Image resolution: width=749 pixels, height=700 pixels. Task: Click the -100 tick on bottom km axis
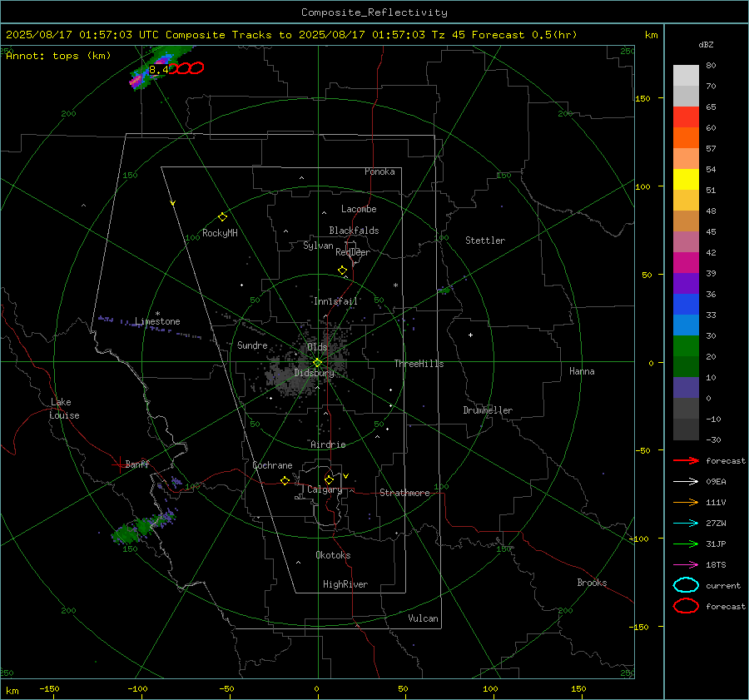pos(137,688)
